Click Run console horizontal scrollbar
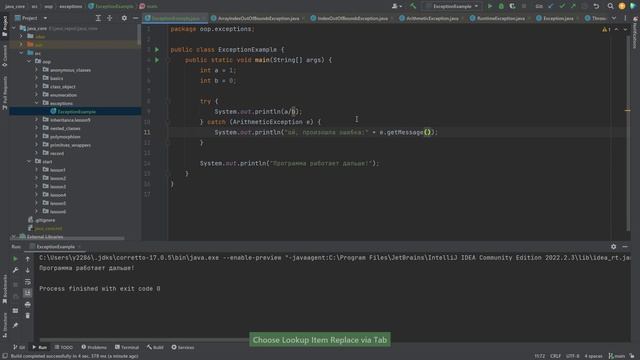640x360 pixels. pos(144,340)
